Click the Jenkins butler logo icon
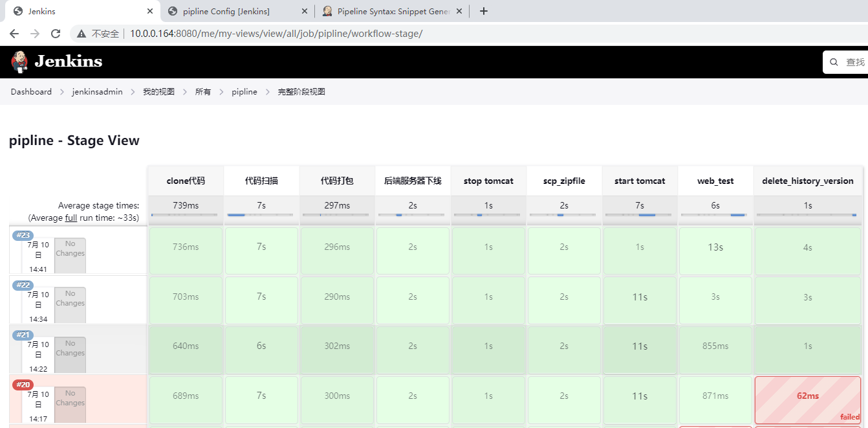This screenshot has height=428, width=868. (19, 62)
